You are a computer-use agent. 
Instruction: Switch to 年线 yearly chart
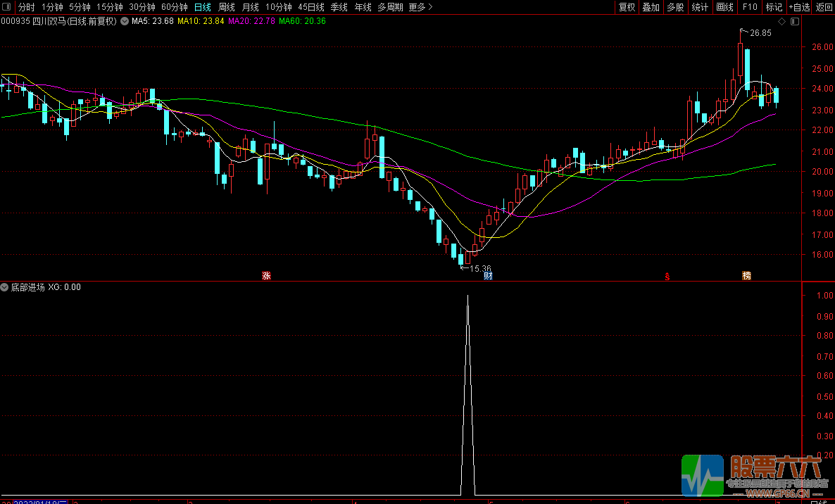point(363,7)
